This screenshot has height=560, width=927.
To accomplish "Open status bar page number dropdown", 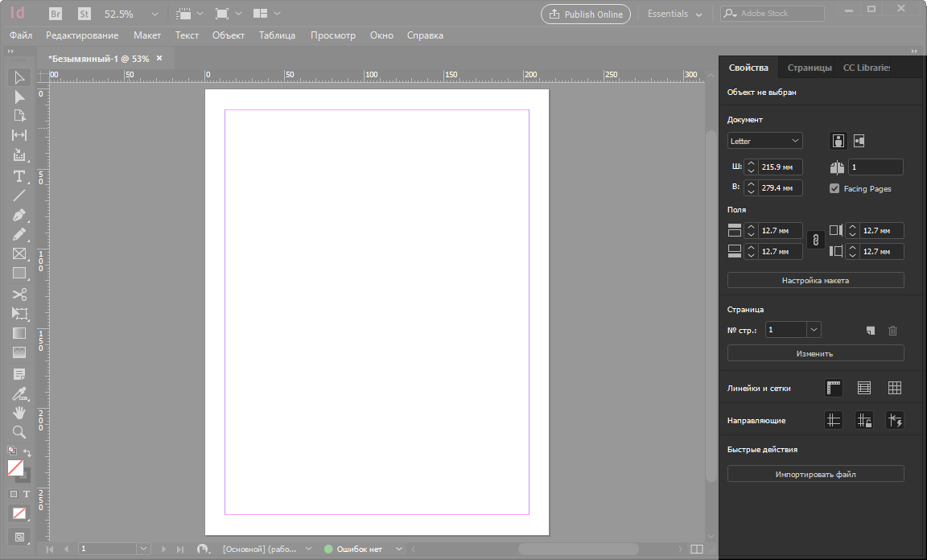I will (143, 549).
